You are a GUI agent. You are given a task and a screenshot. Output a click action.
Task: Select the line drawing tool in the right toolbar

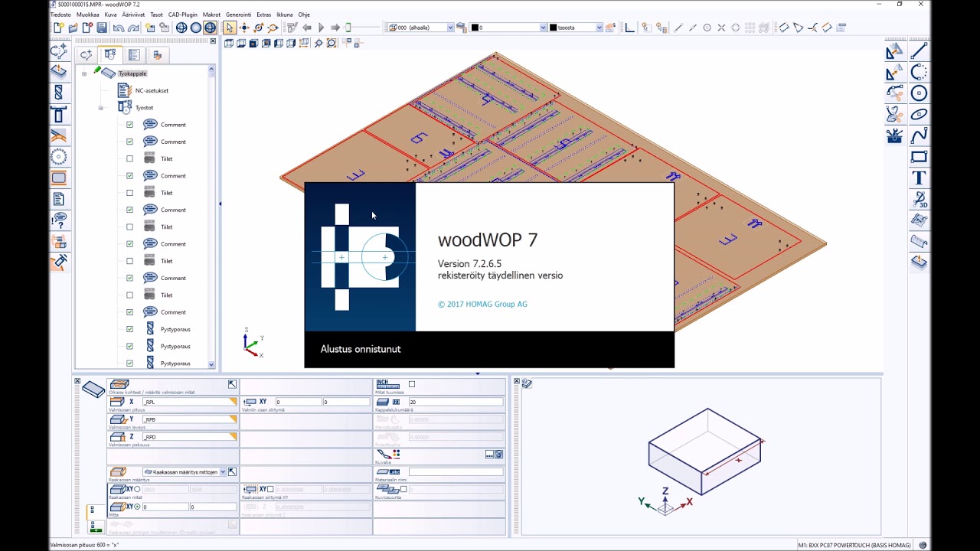coord(919,51)
